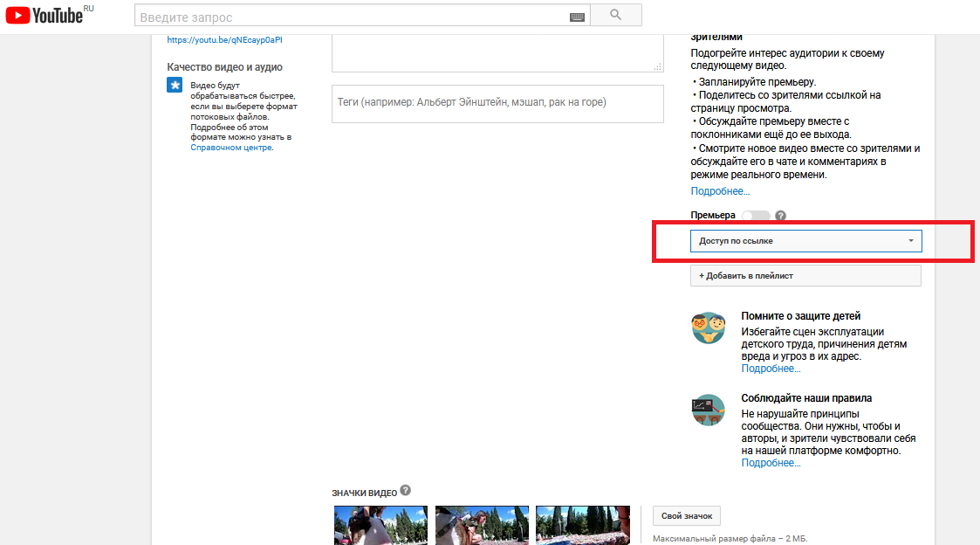The width and height of the screenshot is (980, 545).
Task: Click Подробнее under the premiere tips
Action: pyautogui.click(x=720, y=191)
